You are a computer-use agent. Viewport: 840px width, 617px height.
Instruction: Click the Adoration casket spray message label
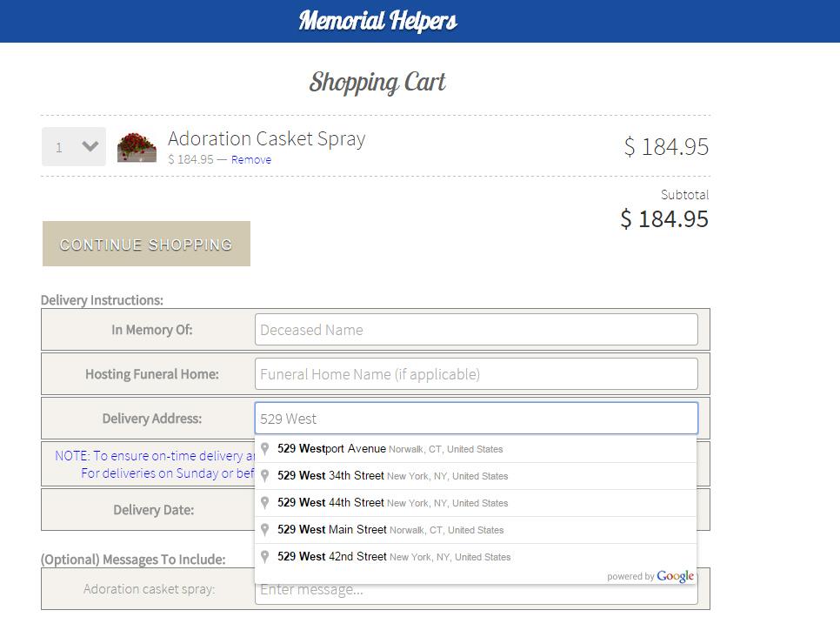tap(149, 589)
